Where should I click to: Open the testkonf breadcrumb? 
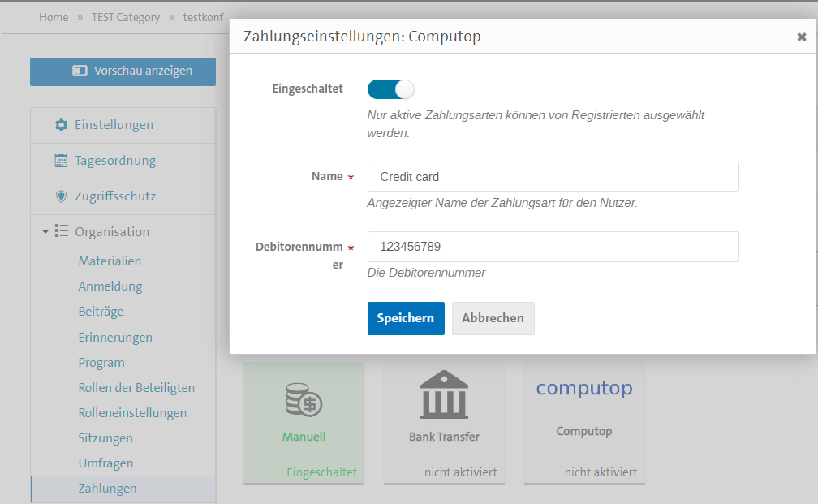(203, 17)
